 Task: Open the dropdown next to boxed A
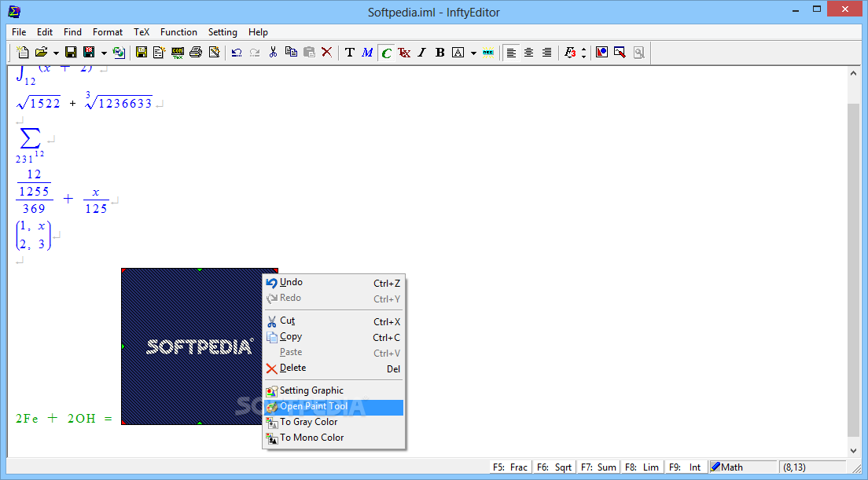pyautogui.click(x=473, y=53)
